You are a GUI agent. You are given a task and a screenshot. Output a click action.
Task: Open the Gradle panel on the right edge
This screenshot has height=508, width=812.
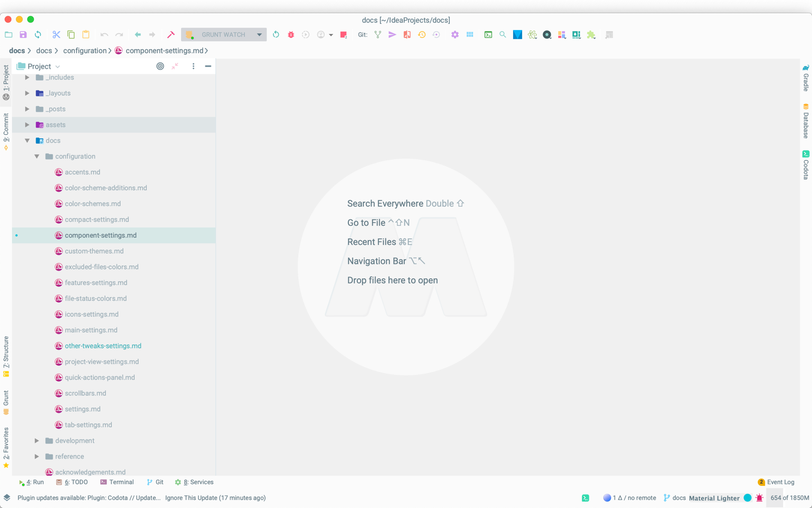pyautogui.click(x=805, y=79)
